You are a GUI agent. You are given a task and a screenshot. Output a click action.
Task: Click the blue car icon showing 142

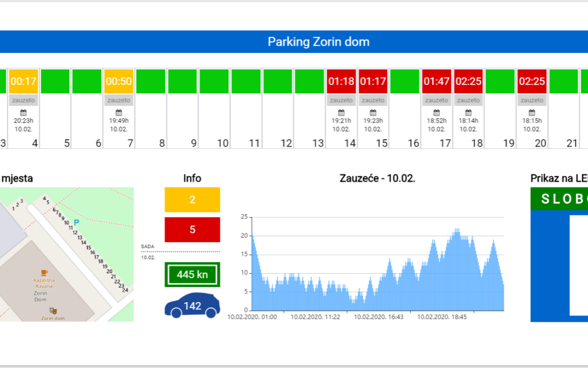[192, 306]
